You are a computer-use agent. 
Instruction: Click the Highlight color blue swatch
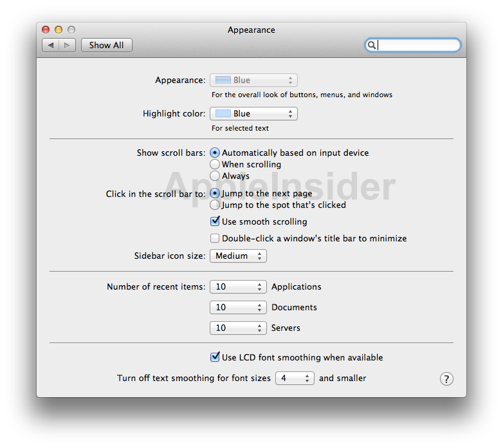223,114
